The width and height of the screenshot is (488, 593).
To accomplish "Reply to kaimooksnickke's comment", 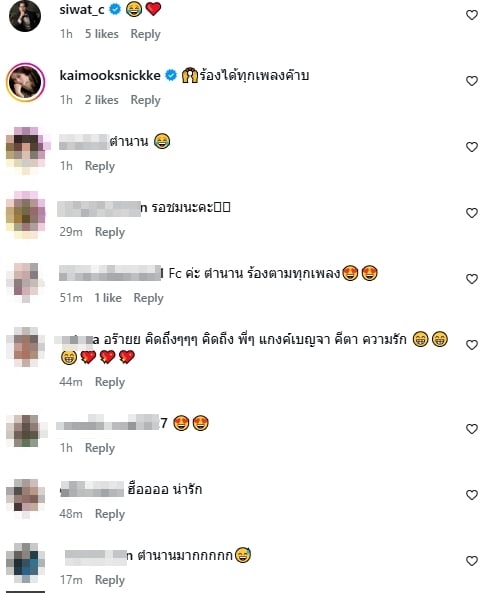I will coord(145,100).
